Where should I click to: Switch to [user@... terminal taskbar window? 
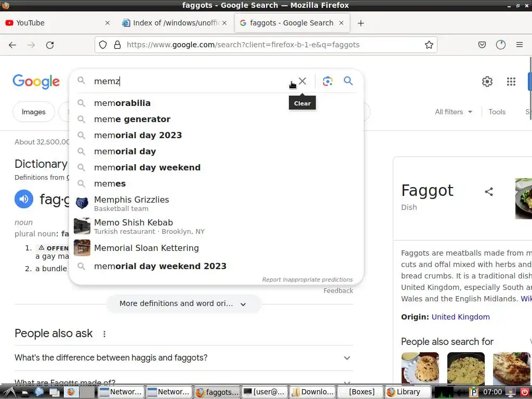[264, 392]
